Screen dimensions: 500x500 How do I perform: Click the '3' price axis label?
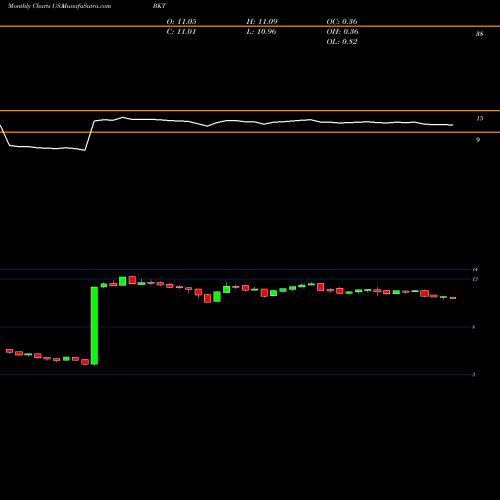[473, 375]
